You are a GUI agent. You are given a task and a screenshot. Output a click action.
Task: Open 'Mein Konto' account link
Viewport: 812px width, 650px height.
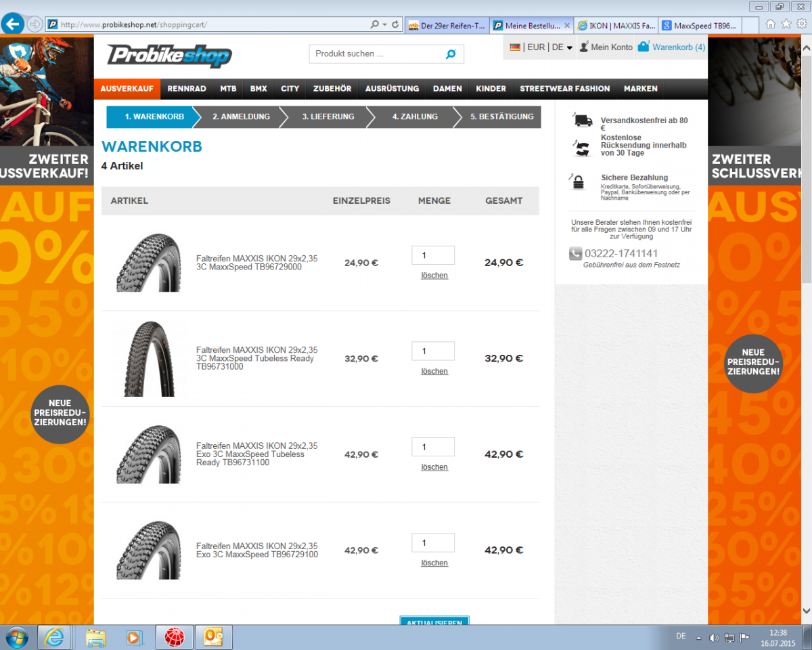pyautogui.click(x=606, y=47)
